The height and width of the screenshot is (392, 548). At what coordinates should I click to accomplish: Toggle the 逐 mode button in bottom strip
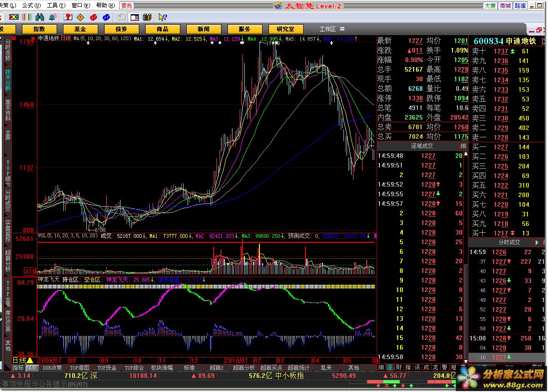[x=390, y=367]
